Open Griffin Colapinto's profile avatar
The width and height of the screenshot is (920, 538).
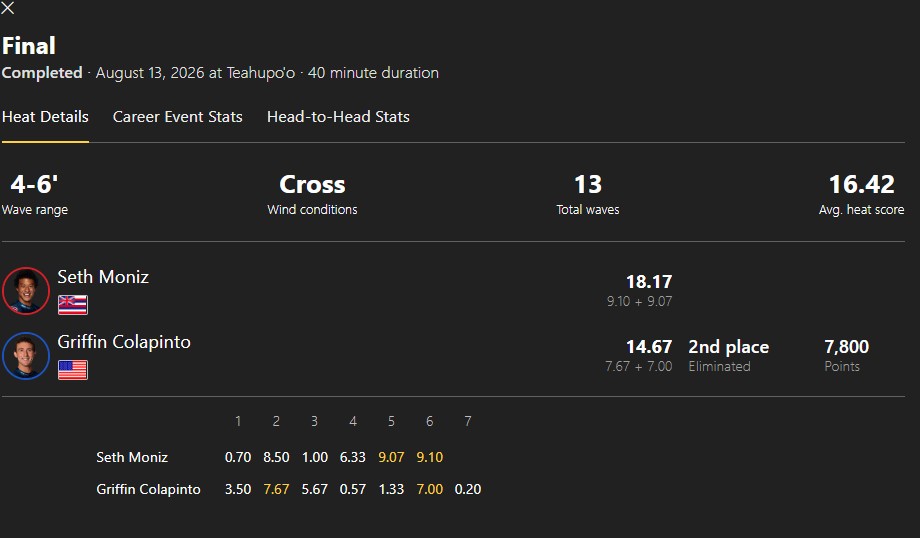[x=26, y=356]
